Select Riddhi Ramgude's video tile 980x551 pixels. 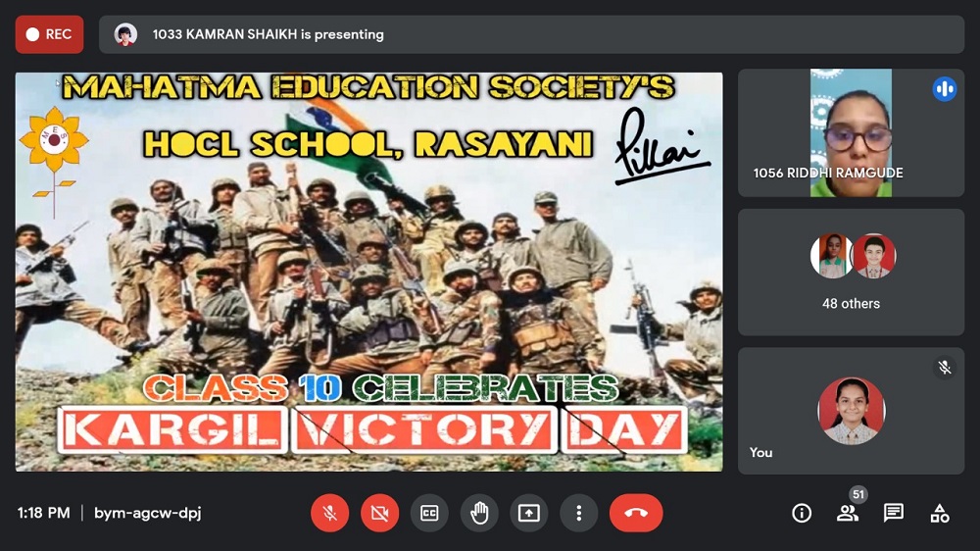pos(851,132)
